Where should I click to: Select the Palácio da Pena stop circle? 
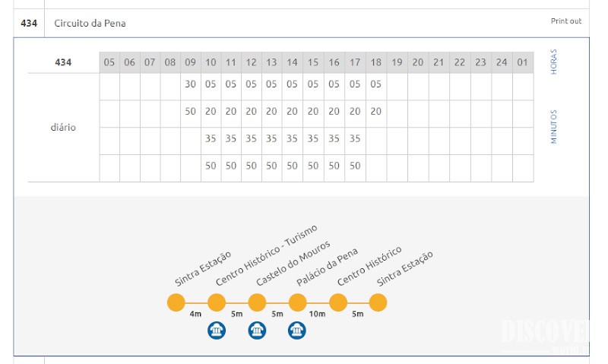point(297,302)
